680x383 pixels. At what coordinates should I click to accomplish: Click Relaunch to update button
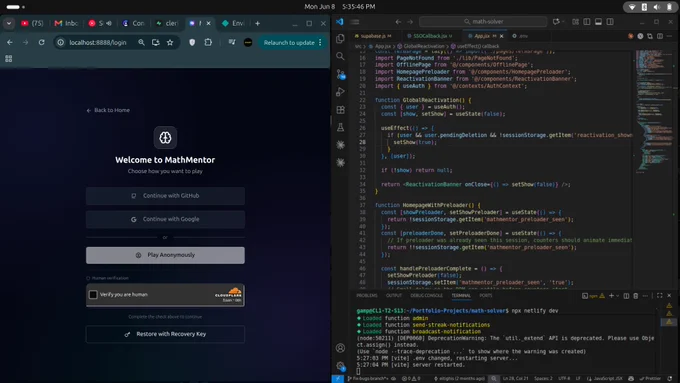pos(292,43)
